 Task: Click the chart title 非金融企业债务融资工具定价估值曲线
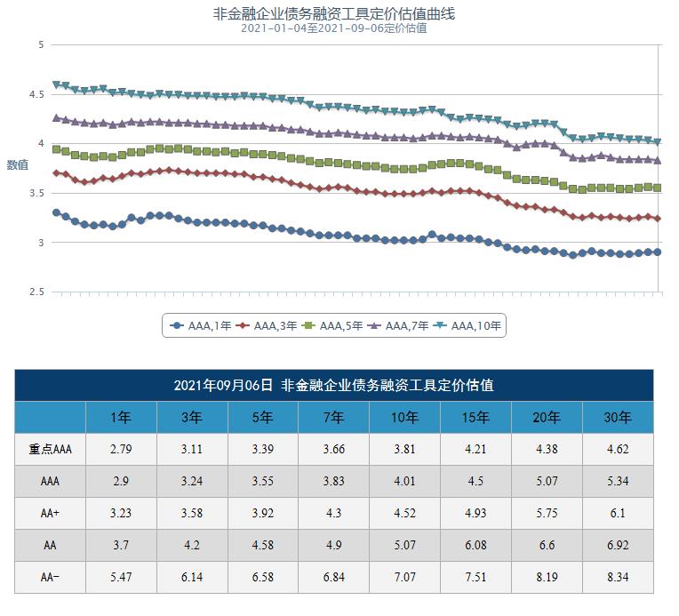click(x=334, y=13)
